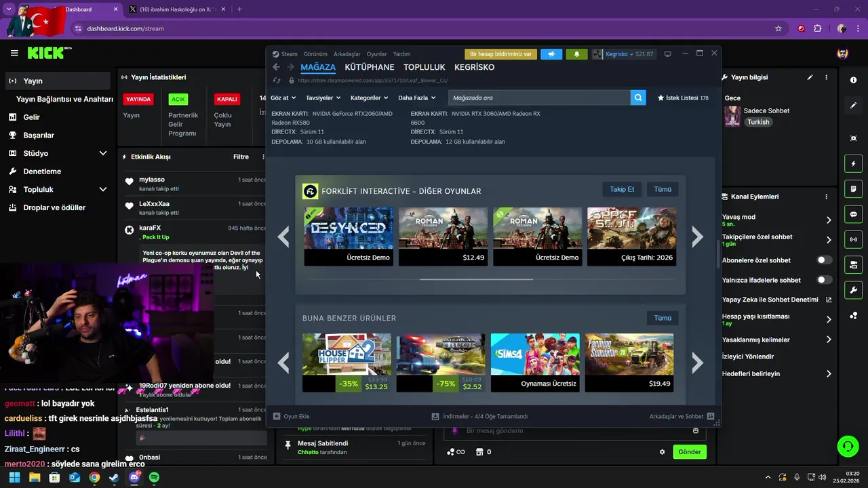Open Kick chat settings gear

click(663, 452)
